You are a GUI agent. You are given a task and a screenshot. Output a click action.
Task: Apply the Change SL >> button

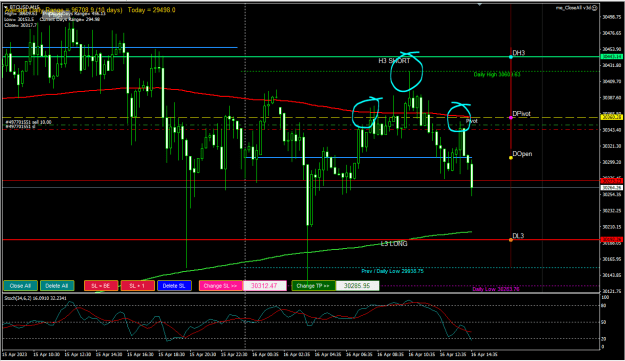[221, 286]
